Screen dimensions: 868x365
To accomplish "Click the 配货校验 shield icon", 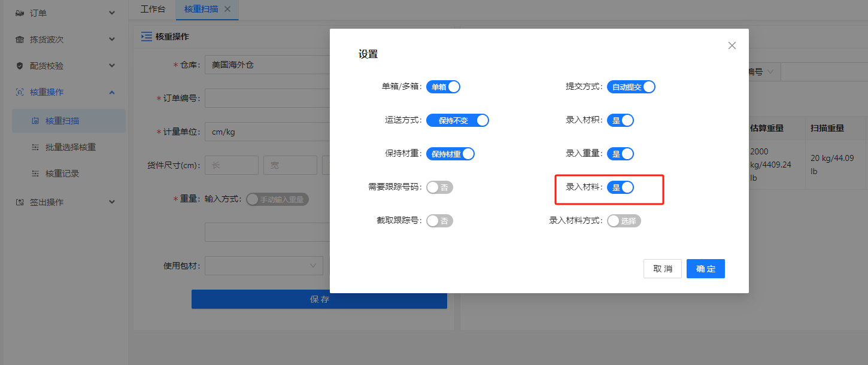I will coord(19,65).
